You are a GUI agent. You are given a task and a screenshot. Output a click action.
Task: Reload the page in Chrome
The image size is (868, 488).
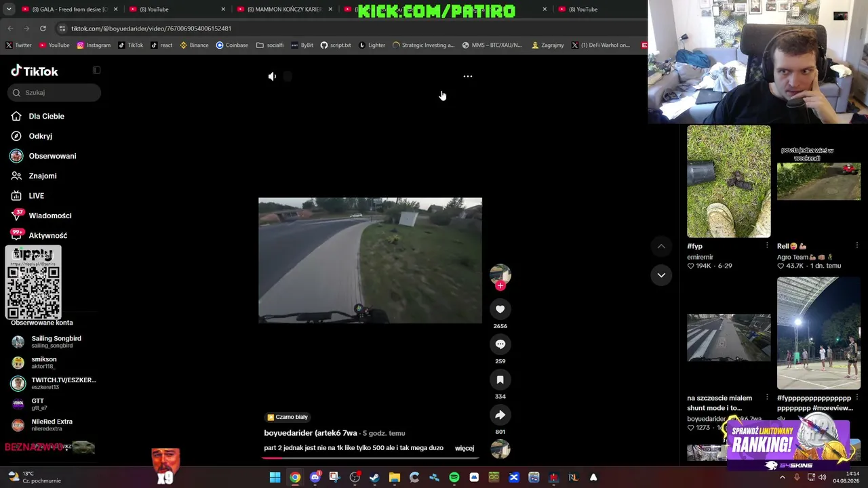(x=43, y=28)
